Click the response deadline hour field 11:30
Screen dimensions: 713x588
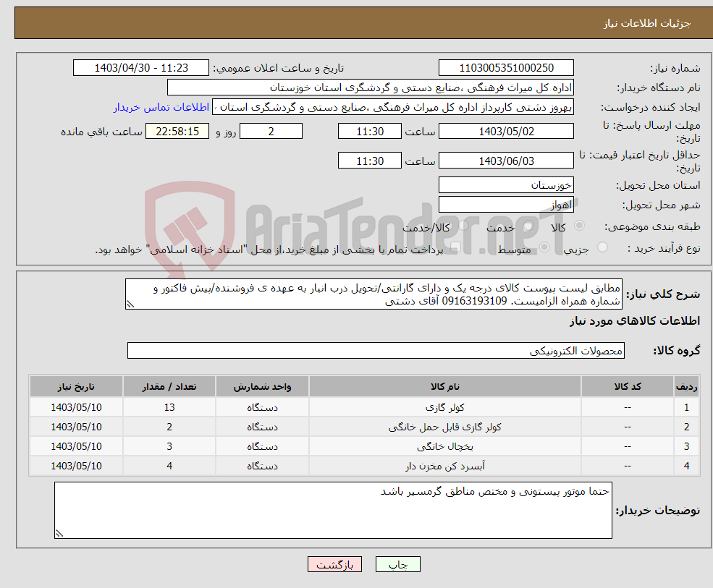[370, 132]
